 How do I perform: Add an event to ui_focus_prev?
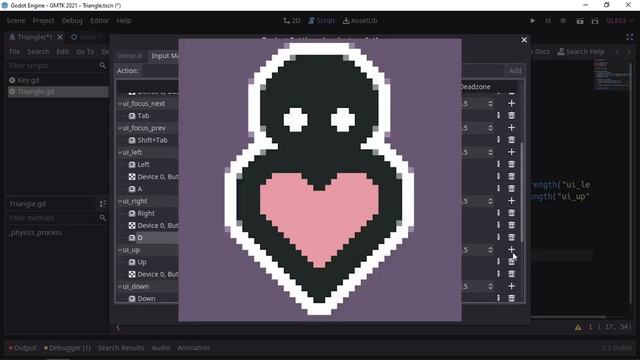(511, 128)
